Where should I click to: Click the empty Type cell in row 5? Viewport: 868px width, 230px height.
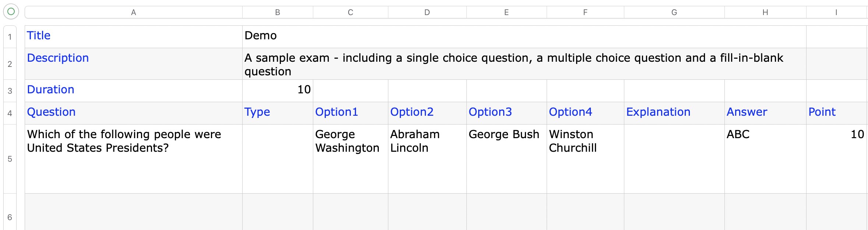coord(278,159)
